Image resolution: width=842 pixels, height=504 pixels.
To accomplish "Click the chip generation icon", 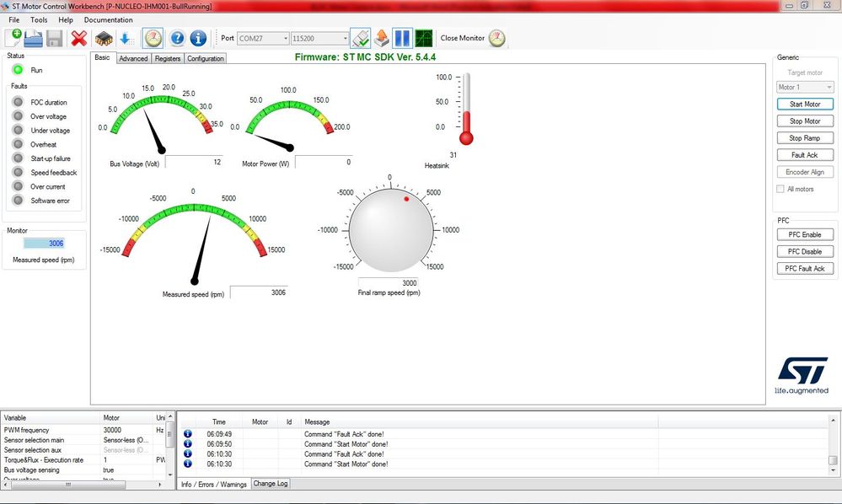I will [104, 39].
